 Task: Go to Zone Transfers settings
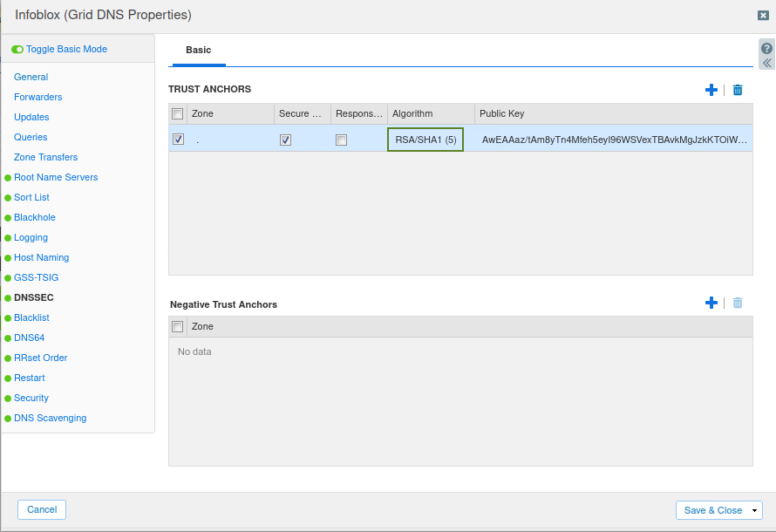click(x=45, y=157)
